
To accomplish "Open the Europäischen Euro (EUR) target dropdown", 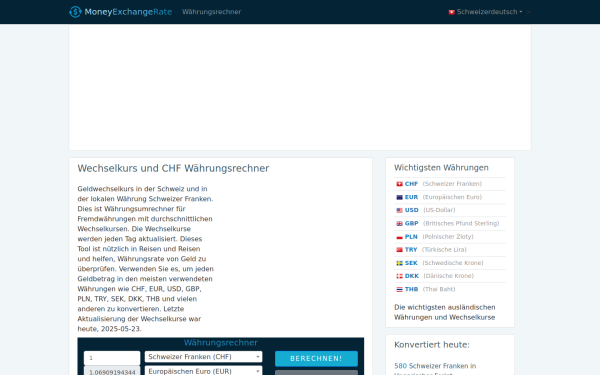I will [x=204, y=371].
